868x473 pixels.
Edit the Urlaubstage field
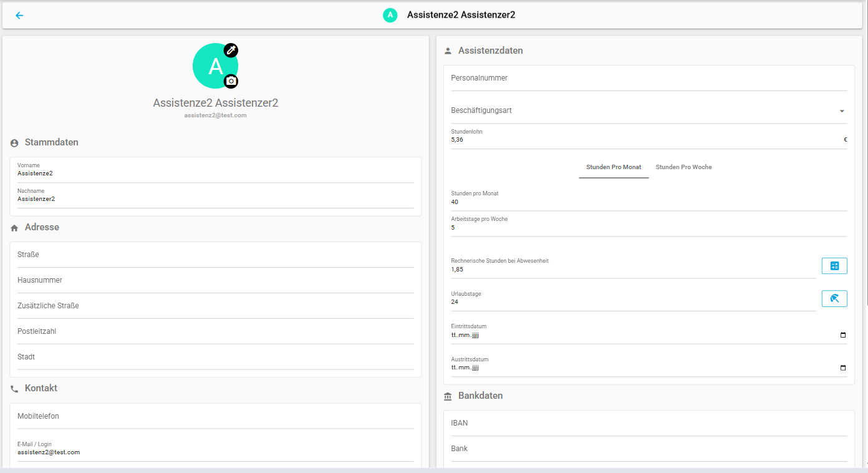tap(632, 302)
